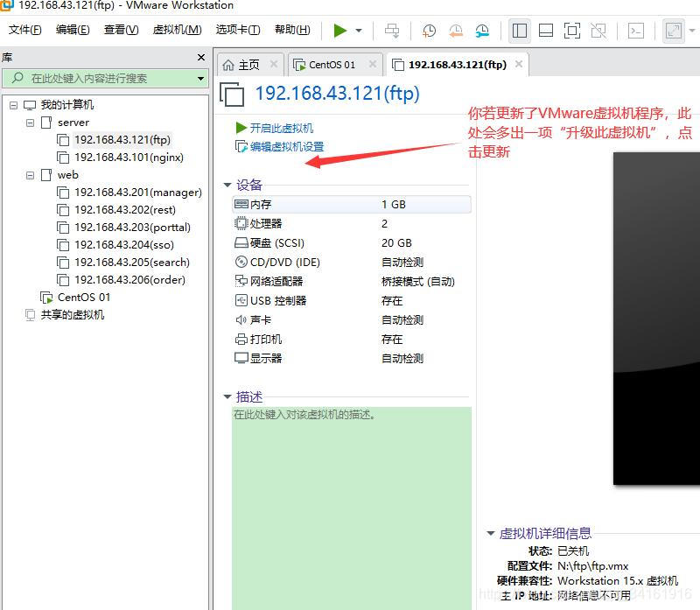Click the green power-on play toolbar icon
Screen dimensions: 700x610
click(339, 31)
